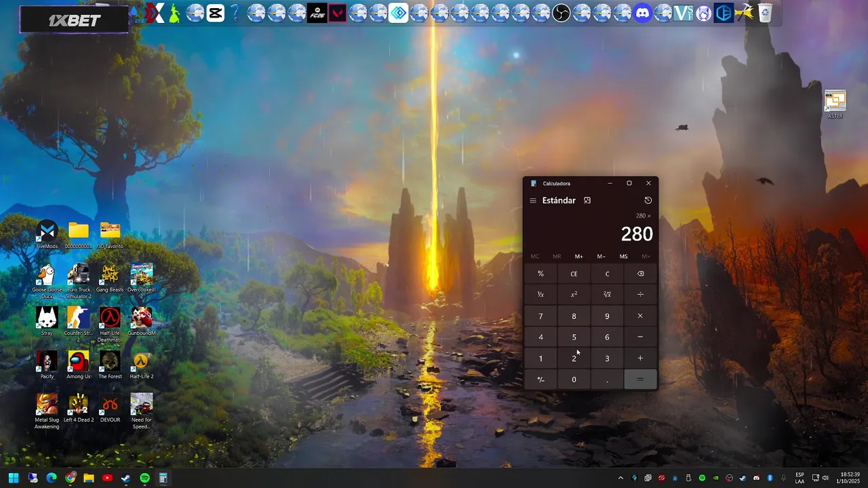The width and height of the screenshot is (868, 488).
Task: Select DEVOUR desktop icon
Action: 110,408
